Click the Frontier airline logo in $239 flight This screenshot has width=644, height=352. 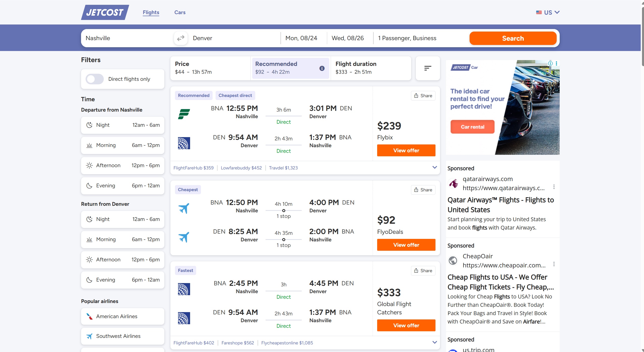pyautogui.click(x=184, y=114)
